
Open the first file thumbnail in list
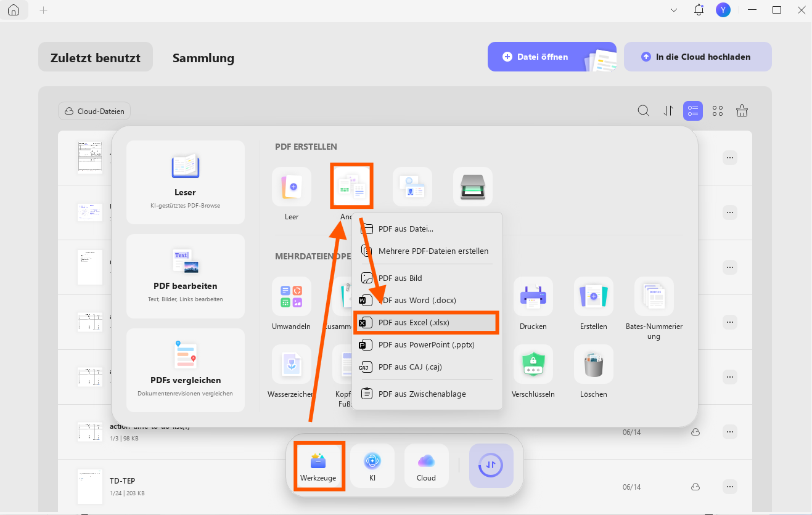tap(90, 158)
